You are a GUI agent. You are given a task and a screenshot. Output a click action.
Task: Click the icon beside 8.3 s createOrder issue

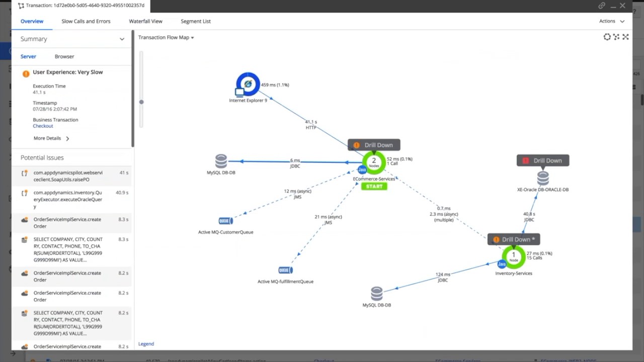coord(24,220)
